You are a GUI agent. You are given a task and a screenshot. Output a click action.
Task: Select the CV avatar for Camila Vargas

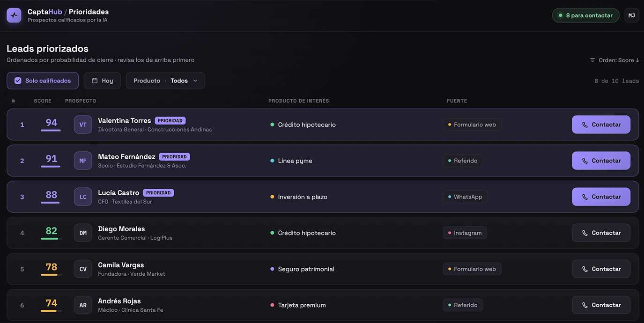tap(83, 269)
